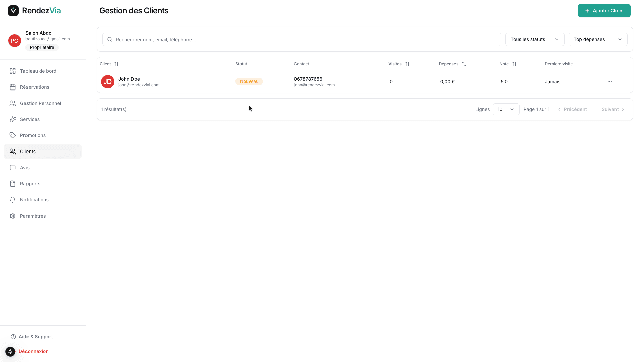
Task: Click the Précédent pagination button
Action: coord(572,109)
